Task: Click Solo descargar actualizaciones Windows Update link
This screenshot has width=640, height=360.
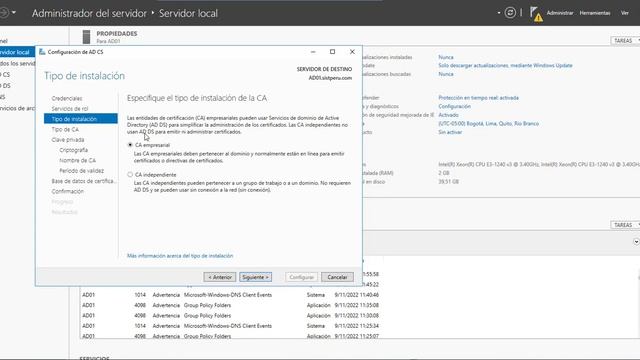Action: (505, 65)
